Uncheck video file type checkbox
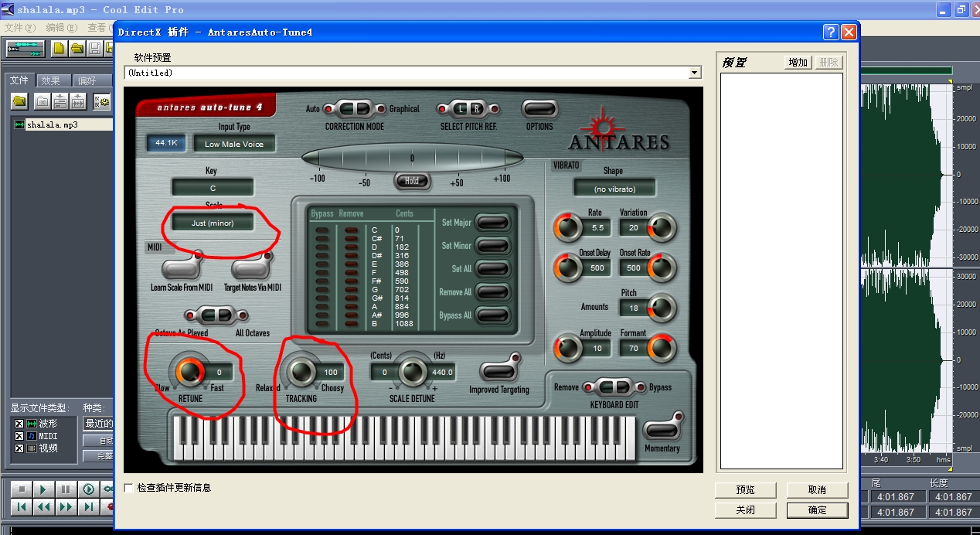980x535 pixels. [19, 448]
